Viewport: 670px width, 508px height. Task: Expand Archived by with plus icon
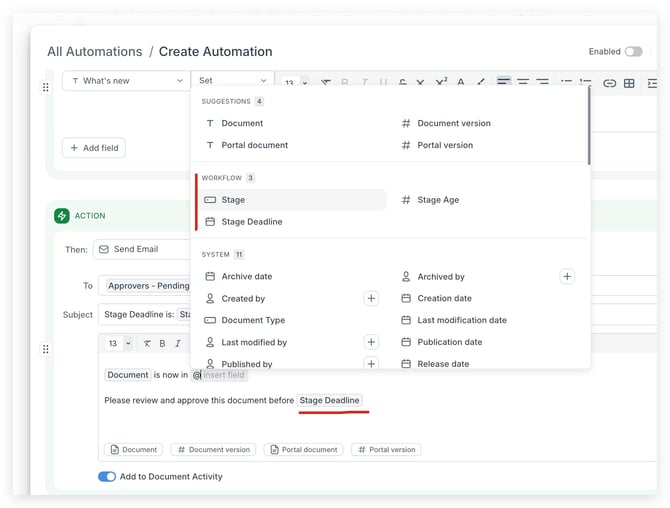coord(567,276)
